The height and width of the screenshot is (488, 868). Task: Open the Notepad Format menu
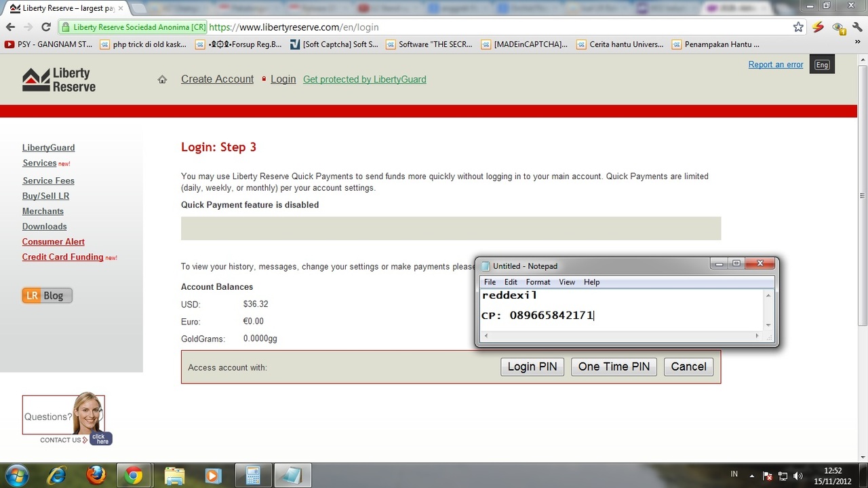538,282
